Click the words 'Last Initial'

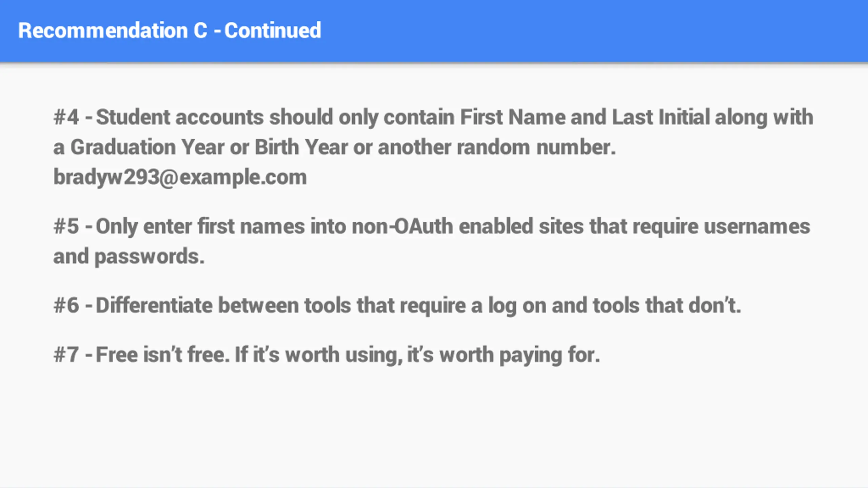[661, 117]
